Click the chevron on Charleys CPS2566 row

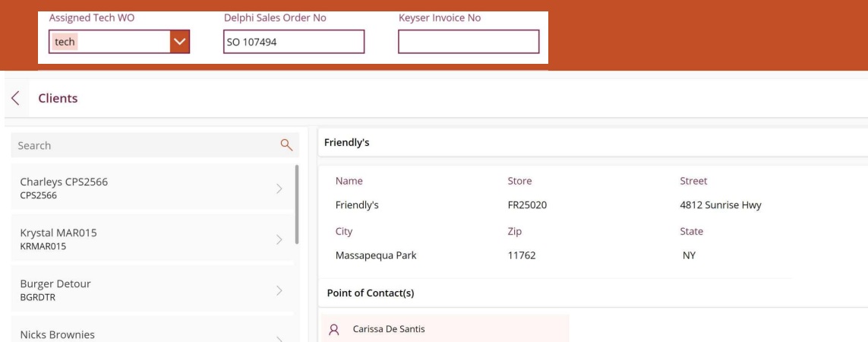point(279,188)
